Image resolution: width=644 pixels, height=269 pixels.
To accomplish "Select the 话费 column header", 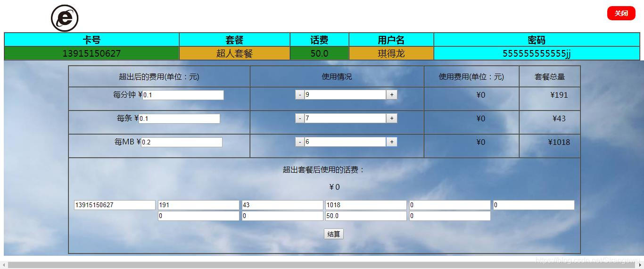I will pos(319,40).
